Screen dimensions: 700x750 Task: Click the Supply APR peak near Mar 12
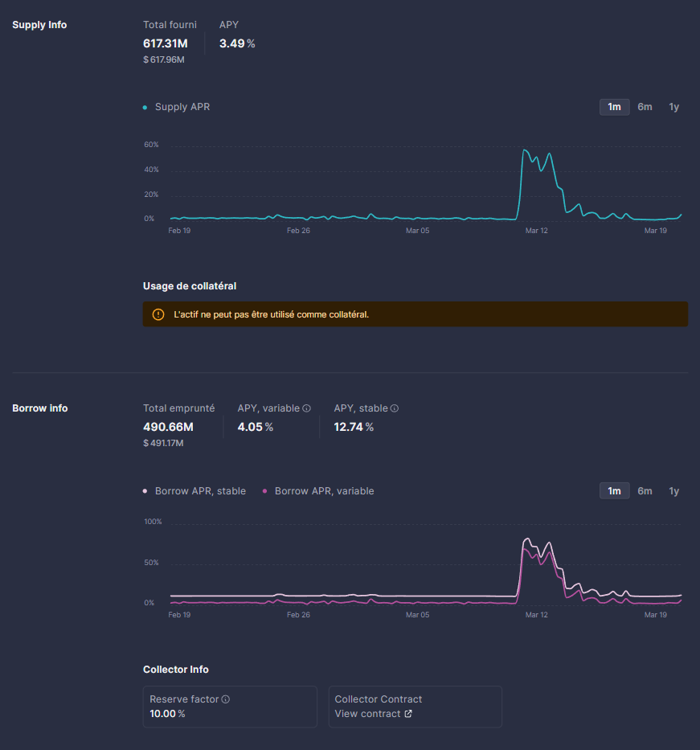click(525, 150)
